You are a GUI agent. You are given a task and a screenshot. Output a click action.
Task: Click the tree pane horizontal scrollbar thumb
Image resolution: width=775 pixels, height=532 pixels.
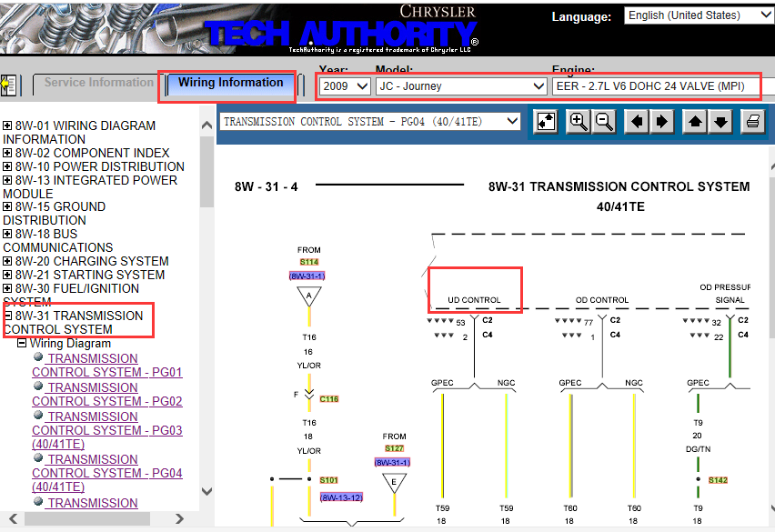[x=87, y=518]
